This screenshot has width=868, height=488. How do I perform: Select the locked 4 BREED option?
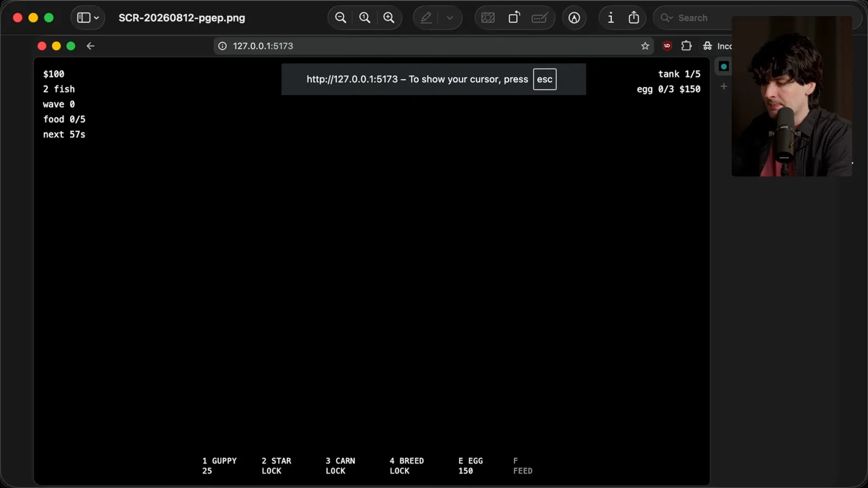tap(406, 466)
